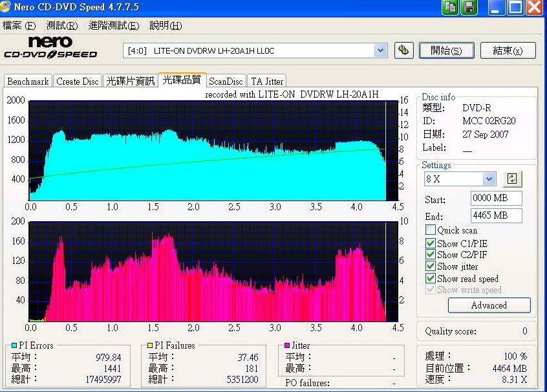Click the refresh icon next to speed setting
547x392 pixels.
512,179
